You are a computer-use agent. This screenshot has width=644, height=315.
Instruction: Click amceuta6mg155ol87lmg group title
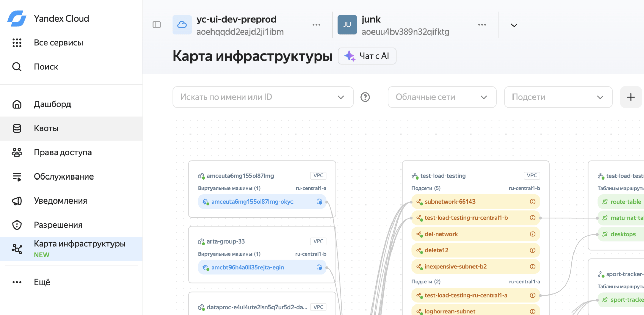240,176
